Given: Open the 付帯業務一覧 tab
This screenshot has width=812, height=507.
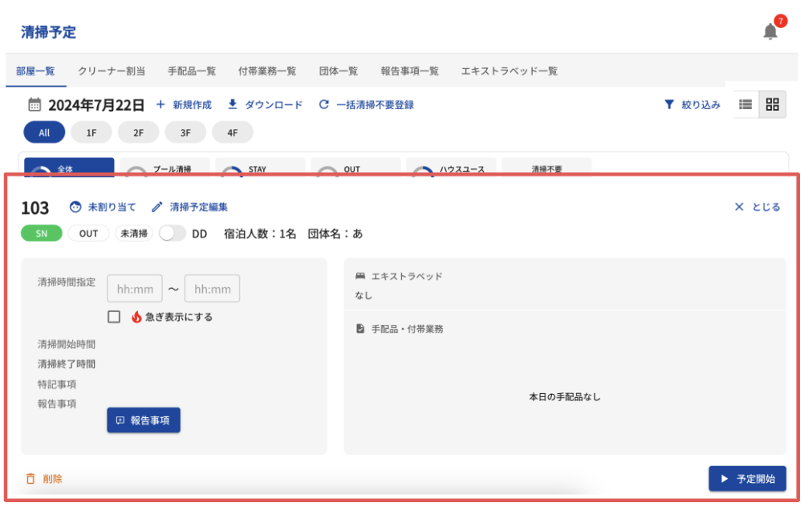Looking at the screenshot, I should [267, 71].
